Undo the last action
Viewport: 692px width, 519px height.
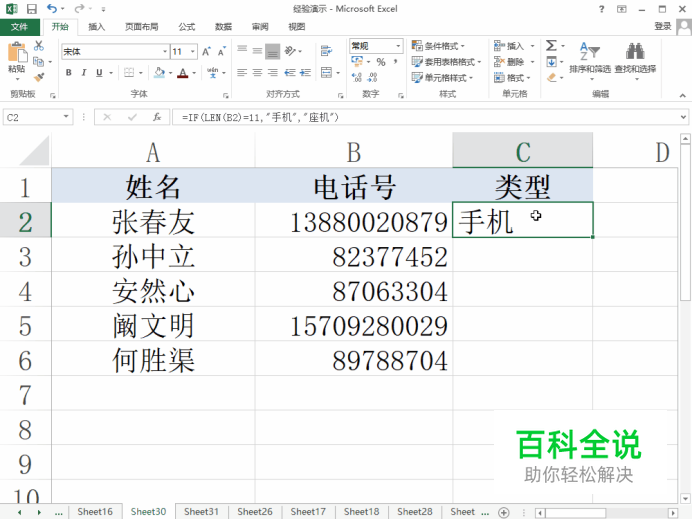[51, 9]
